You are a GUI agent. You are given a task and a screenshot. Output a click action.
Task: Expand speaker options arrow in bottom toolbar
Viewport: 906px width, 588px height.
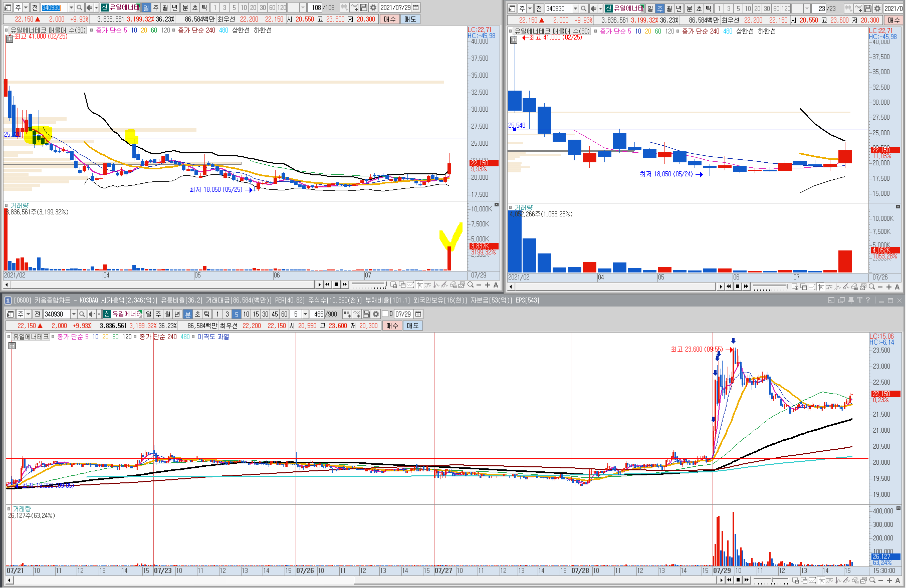[99, 314]
